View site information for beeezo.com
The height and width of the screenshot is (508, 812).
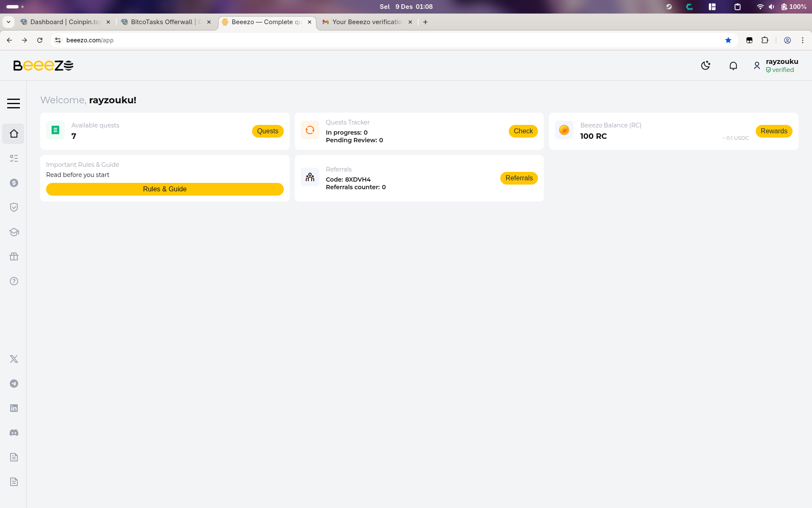coord(58,40)
